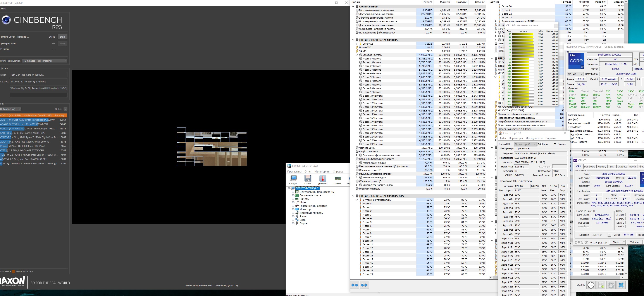Open CPU #0 selector in system summary
The width and height of the screenshot is (644, 296).
pos(575,74)
